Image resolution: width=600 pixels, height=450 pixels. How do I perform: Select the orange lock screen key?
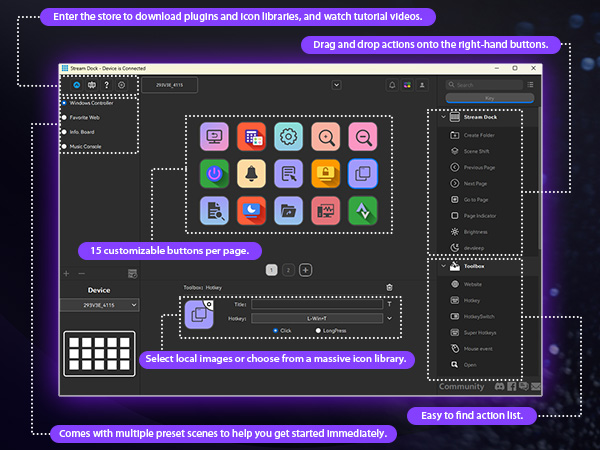[326, 174]
